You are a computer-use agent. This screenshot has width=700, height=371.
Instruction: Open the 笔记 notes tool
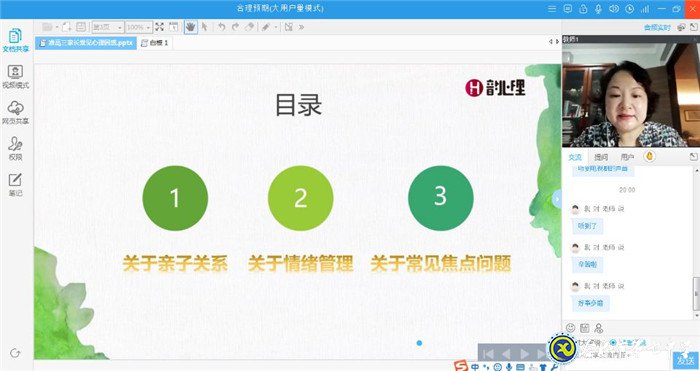click(x=16, y=185)
